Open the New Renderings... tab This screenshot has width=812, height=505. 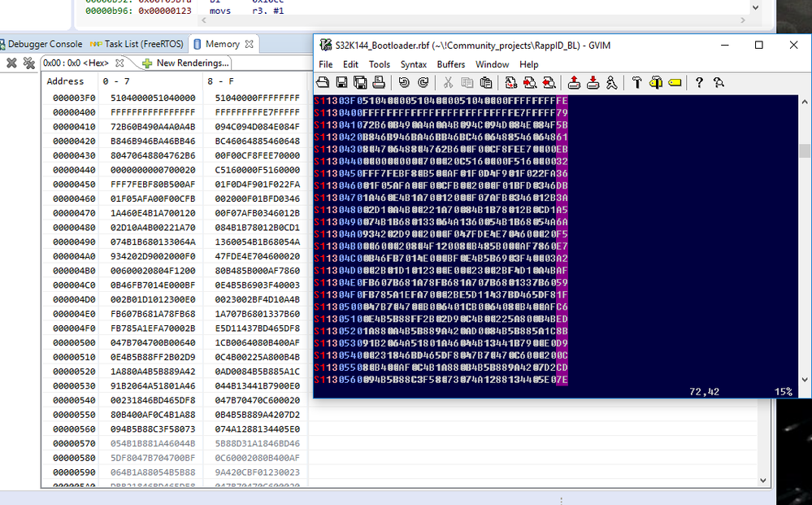pos(186,63)
